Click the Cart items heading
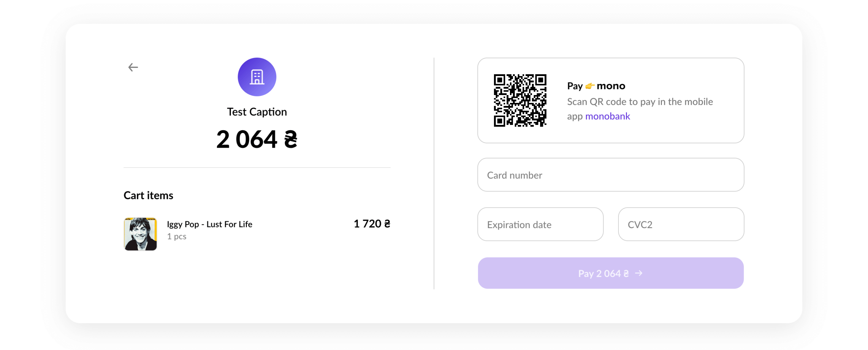 148,195
